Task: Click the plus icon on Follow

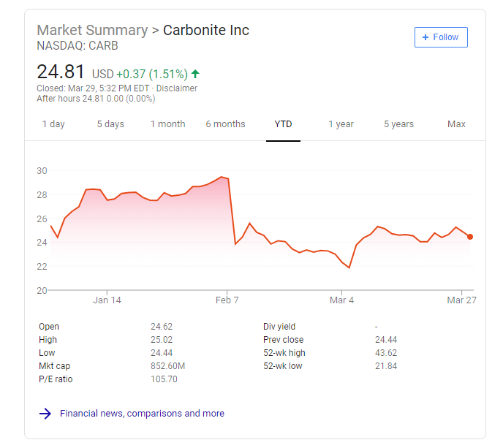Action: click(426, 37)
